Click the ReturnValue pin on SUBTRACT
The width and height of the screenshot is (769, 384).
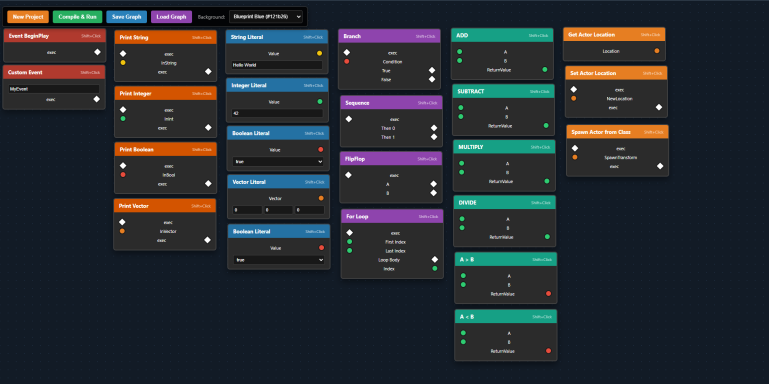(x=546, y=126)
